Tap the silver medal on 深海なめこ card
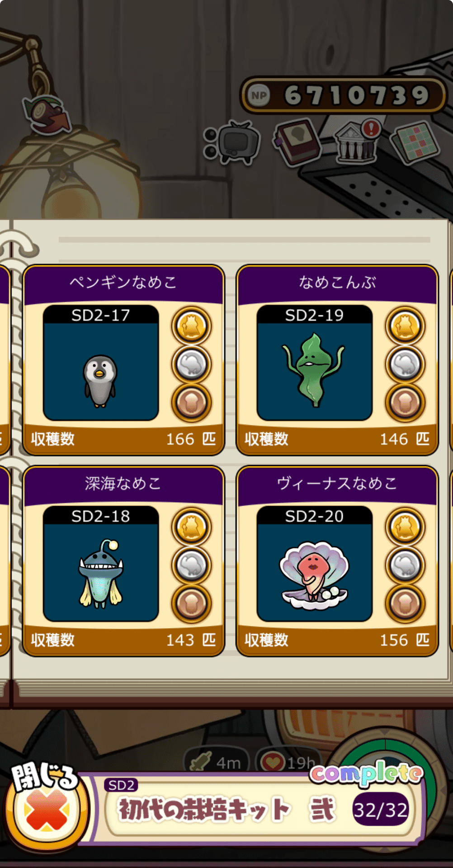 coord(191,565)
